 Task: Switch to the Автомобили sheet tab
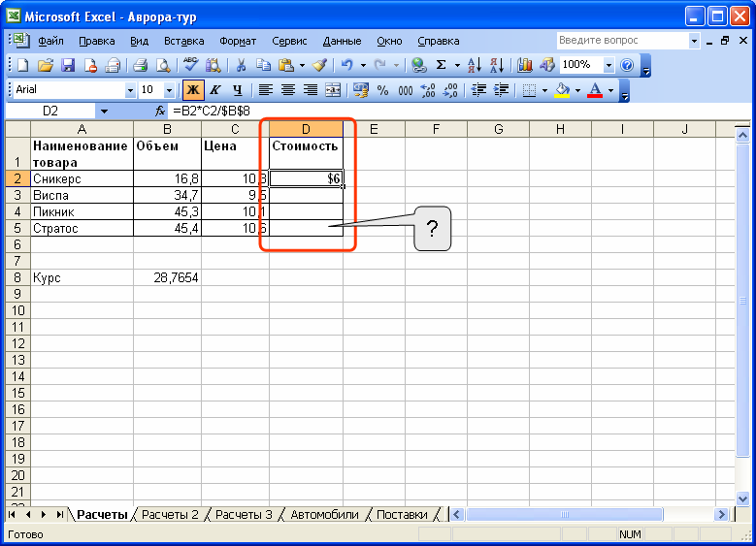(x=324, y=515)
